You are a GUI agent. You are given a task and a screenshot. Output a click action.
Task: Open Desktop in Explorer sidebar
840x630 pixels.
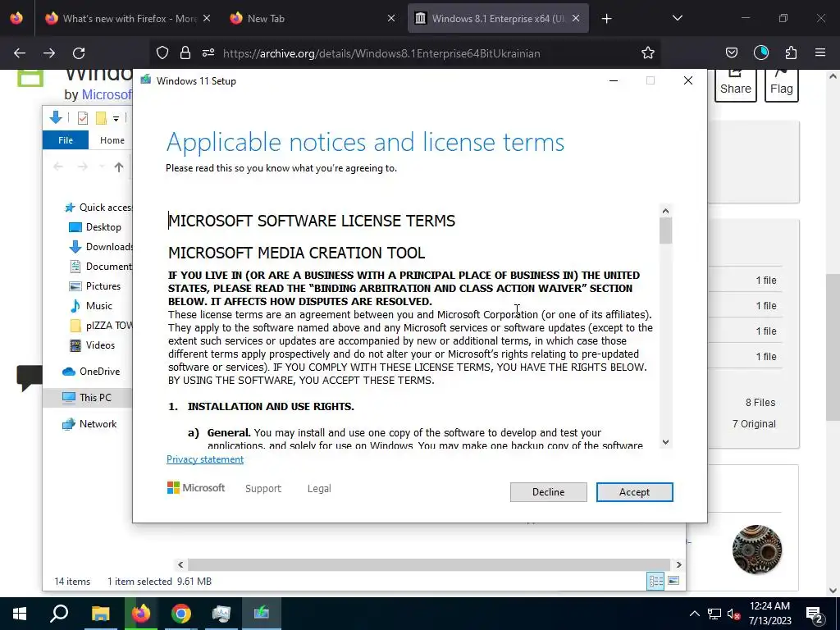pos(95,227)
